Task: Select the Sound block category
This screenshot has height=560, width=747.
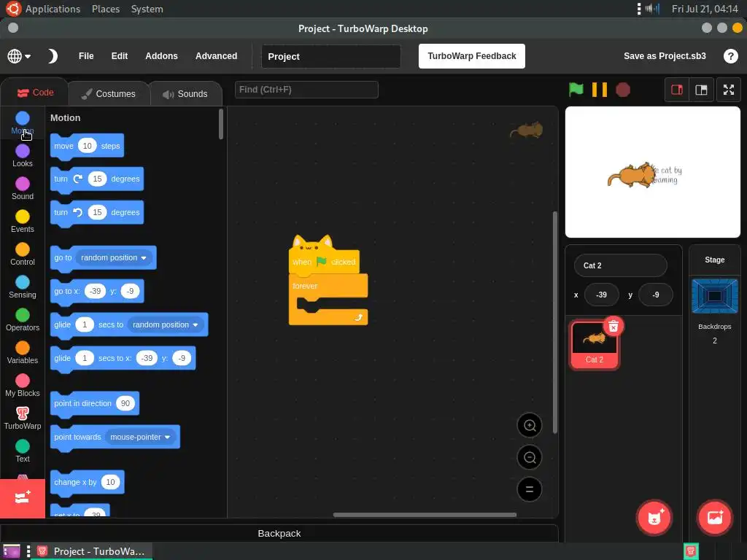Action: click(23, 189)
